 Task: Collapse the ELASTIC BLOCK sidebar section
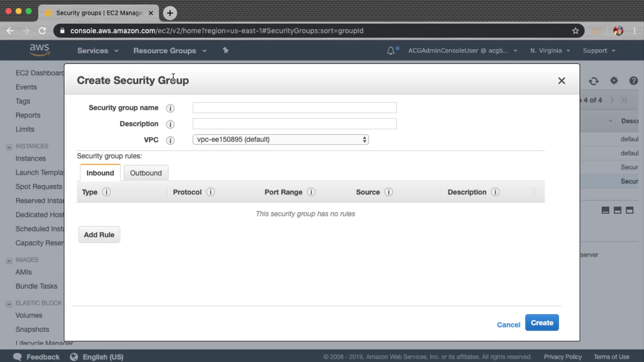click(9, 304)
